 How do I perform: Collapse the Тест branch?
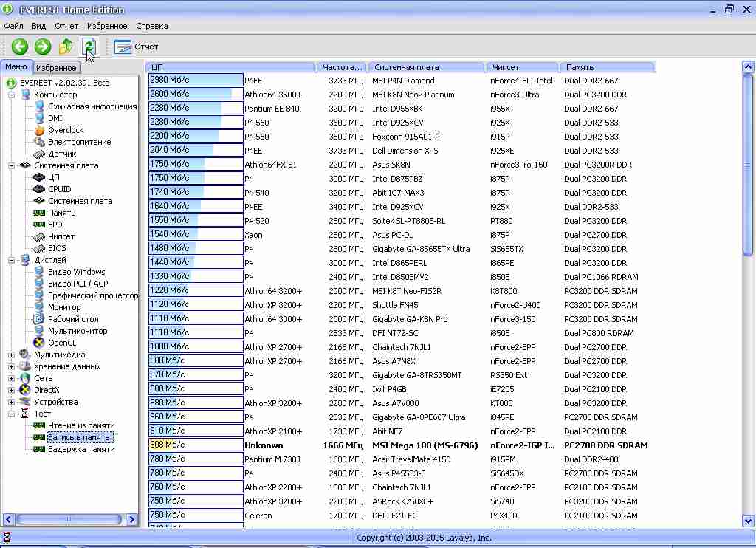(x=11, y=414)
